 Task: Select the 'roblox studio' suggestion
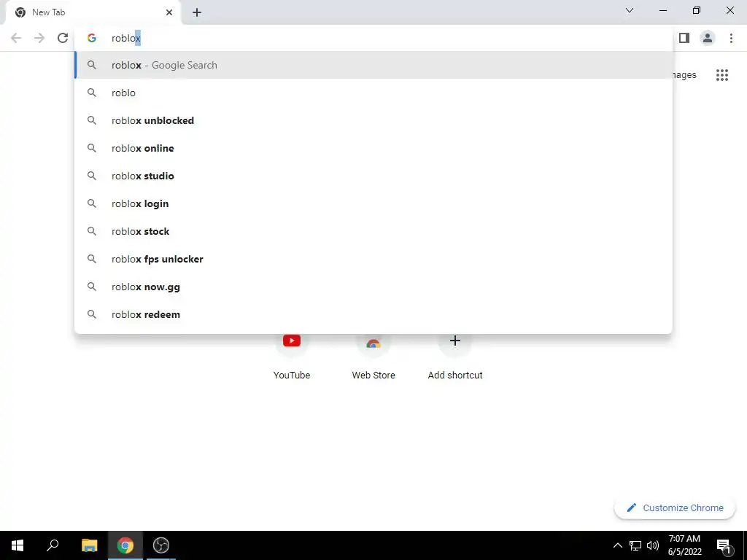pyautogui.click(x=373, y=176)
